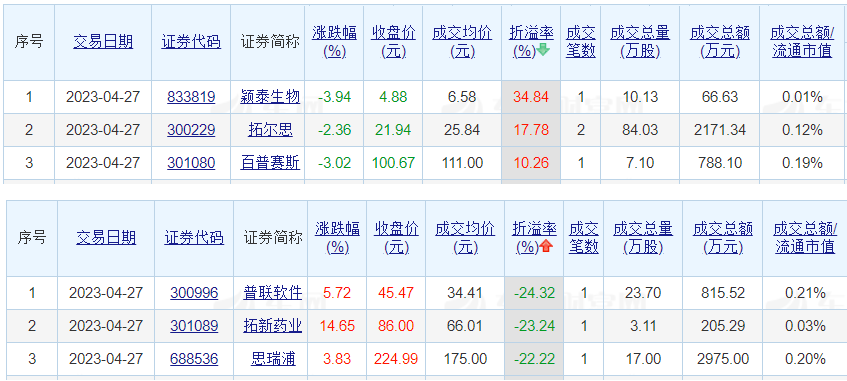This screenshot has width=847, height=381.
Task: Open stock code 300229 link
Action: [191, 130]
